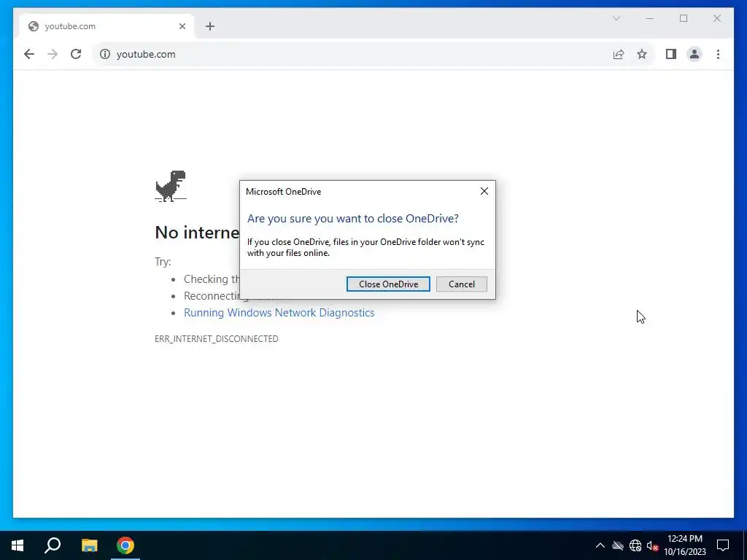Open File Explorer from taskbar
The height and width of the screenshot is (560, 747).
click(89, 545)
